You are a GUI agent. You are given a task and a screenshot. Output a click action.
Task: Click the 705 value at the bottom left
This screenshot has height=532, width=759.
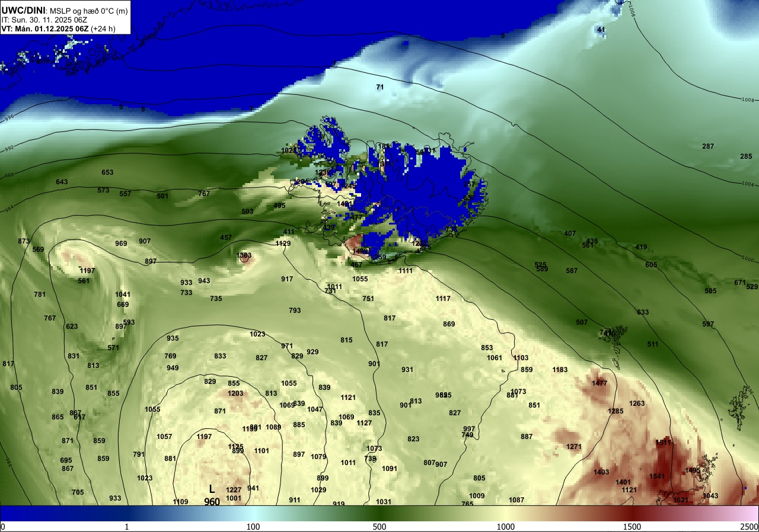[78, 492]
